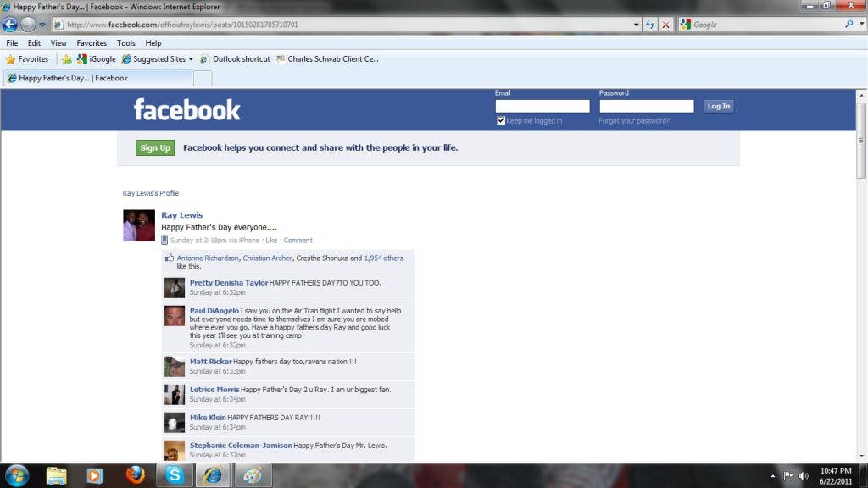Click the Log In button
The width and height of the screenshot is (868, 488).
(719, 106)
